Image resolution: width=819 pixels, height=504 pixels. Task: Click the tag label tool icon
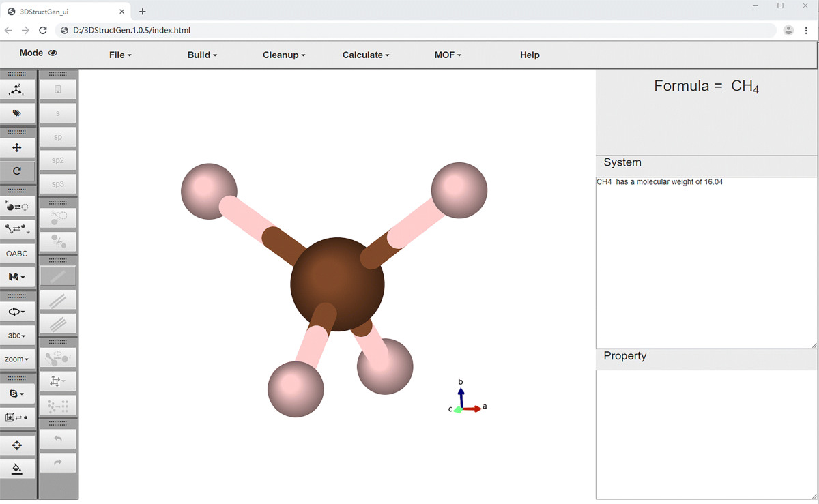(x=17, y=113)
